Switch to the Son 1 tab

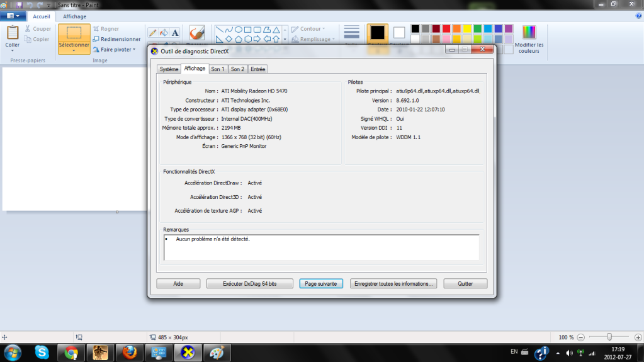(217, 69)
